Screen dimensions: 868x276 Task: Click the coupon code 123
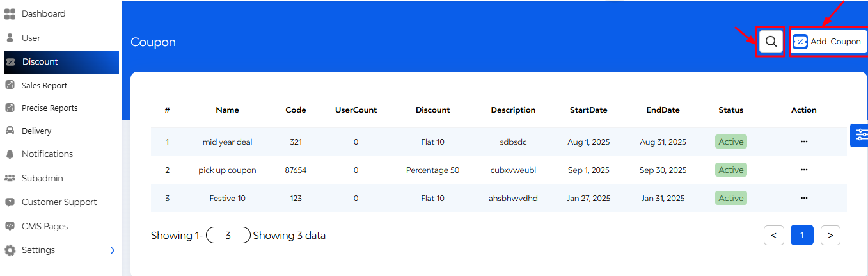[296, 199]
